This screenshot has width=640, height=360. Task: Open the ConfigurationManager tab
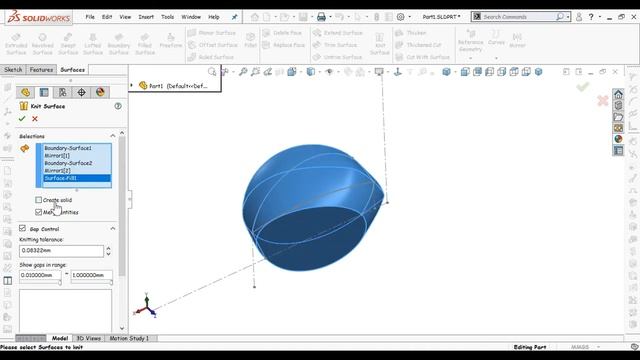coord(62,92)
